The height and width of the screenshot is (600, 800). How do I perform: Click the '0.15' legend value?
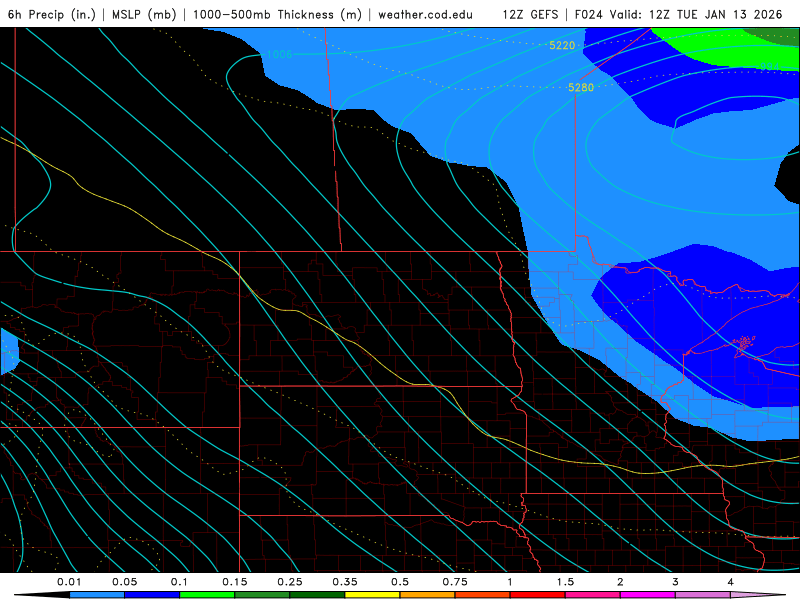click(235, 582)
